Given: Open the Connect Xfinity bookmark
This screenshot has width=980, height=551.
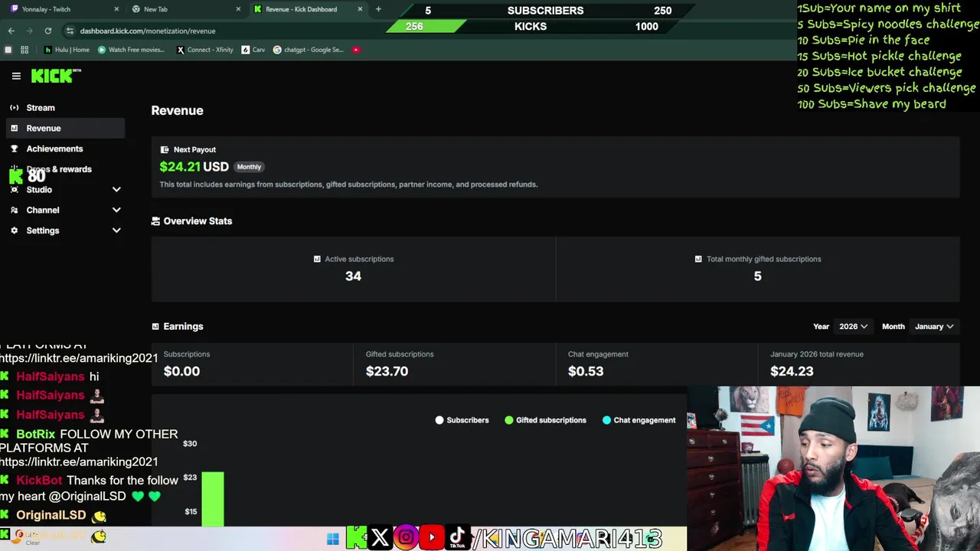Looking at the screenshot, I should (x=204, y=50).
